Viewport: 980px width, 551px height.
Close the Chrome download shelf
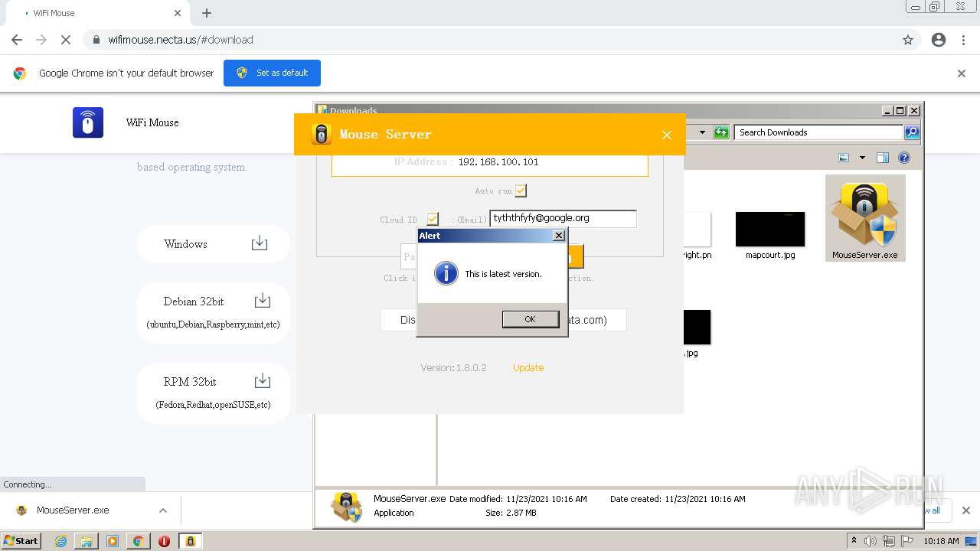[966, 510]
